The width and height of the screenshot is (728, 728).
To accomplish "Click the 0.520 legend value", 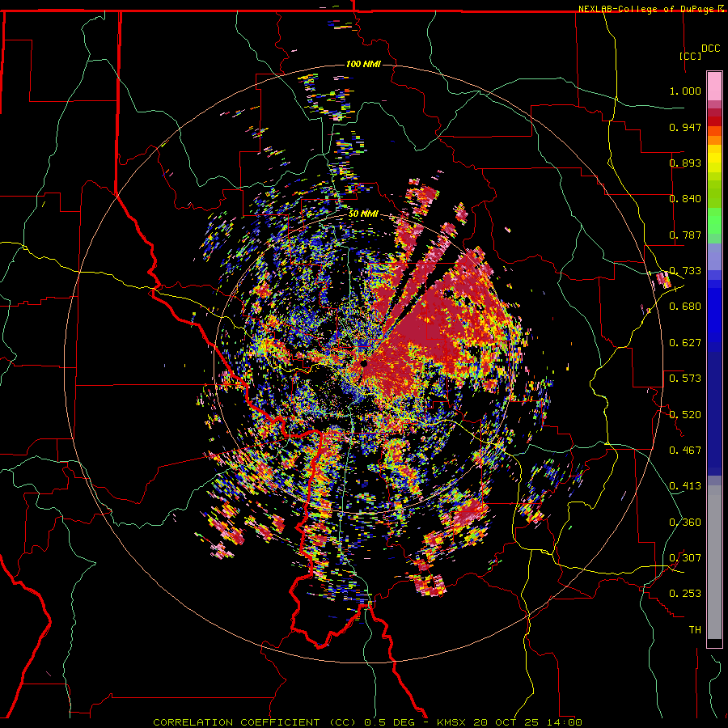I will tap(685, 415).
